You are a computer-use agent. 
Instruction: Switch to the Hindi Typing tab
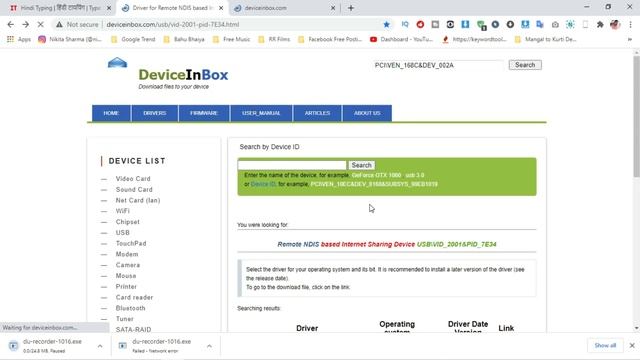coord(60,8)
